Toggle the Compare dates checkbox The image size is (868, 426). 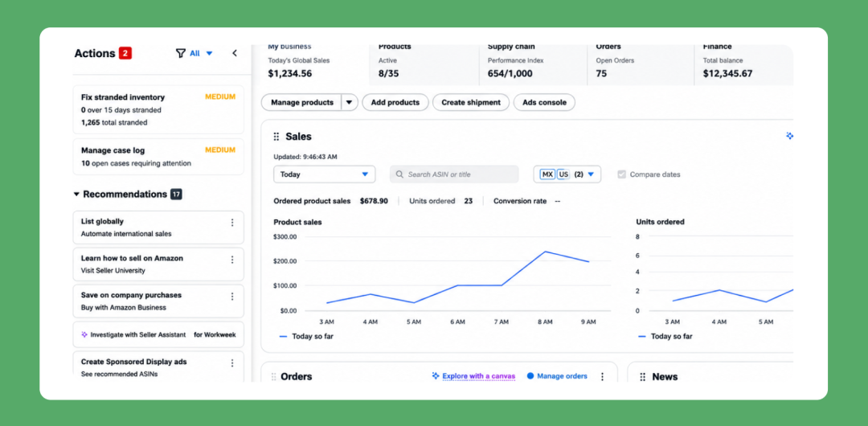coord(621,174)
